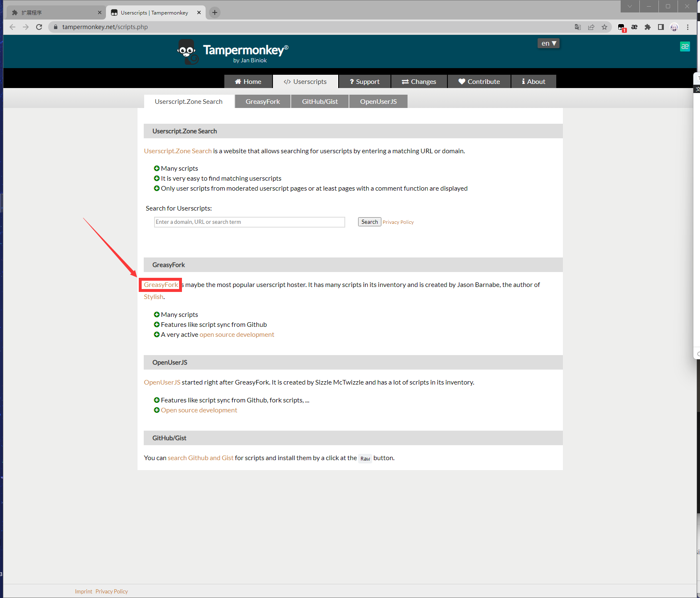
Task: Open the open source development link under GreasyFork
Action: pos(237,334)
